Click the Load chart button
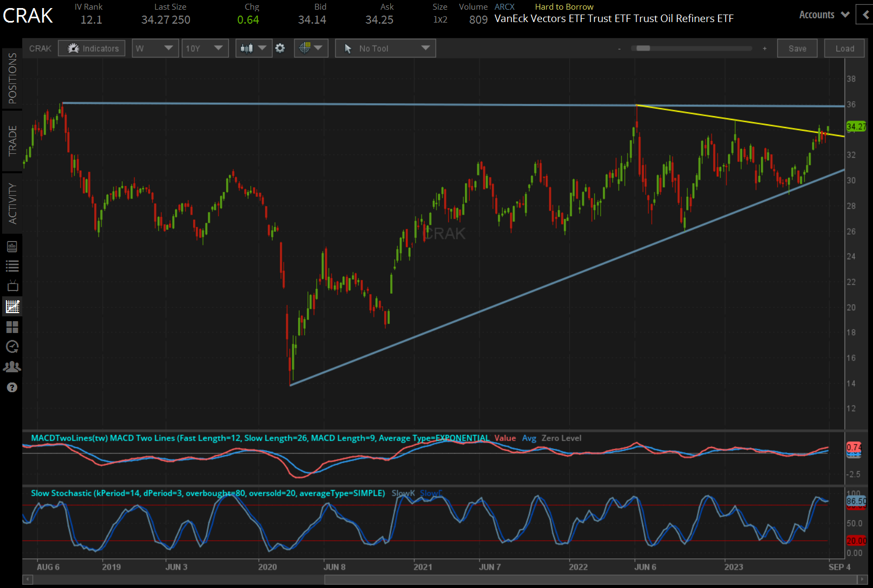 (x=844, y=48)
